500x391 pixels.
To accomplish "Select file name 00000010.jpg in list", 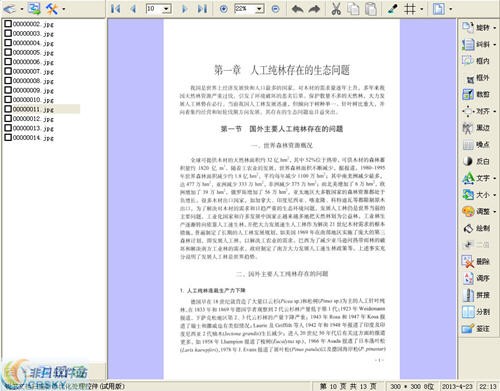I will point(33,100).
